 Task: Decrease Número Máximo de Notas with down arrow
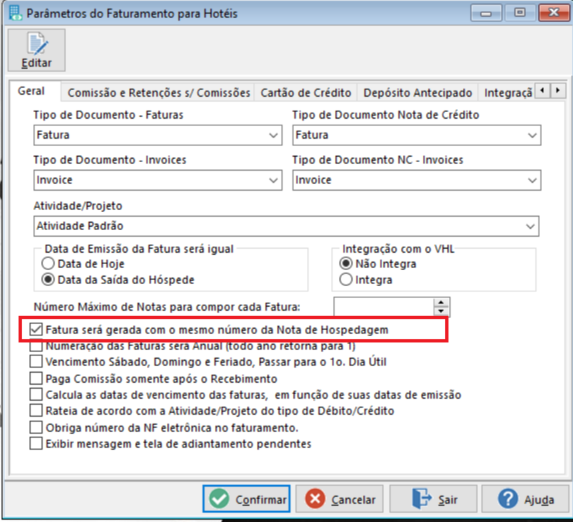(x=441, y=311)
